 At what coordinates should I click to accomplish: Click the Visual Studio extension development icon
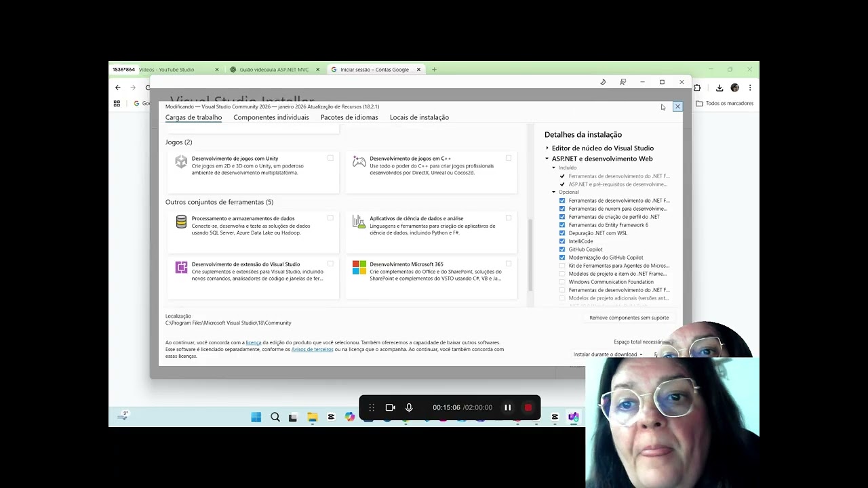pyautogui.click(x=181, y=267)
